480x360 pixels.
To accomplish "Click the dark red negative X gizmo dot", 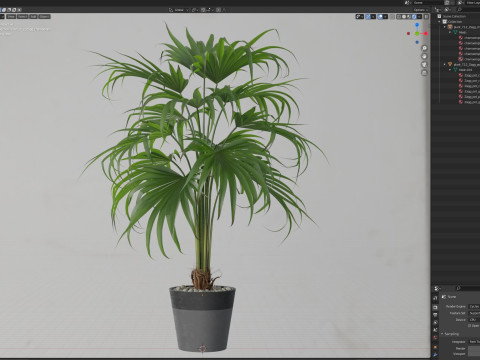I will (408, 33).
